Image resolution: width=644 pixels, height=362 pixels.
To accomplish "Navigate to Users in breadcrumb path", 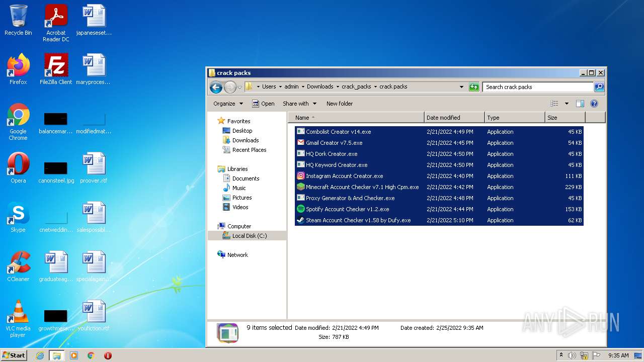I will coord(269,86).
